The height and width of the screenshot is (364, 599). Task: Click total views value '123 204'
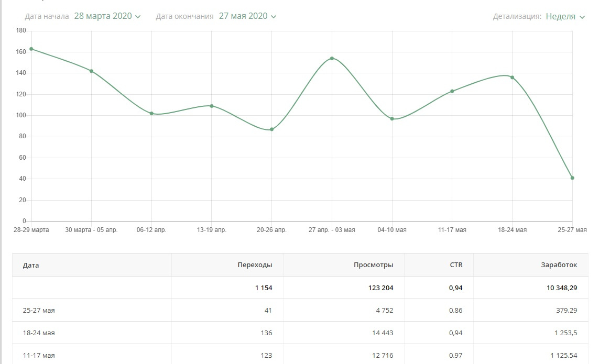coord(380,288)
